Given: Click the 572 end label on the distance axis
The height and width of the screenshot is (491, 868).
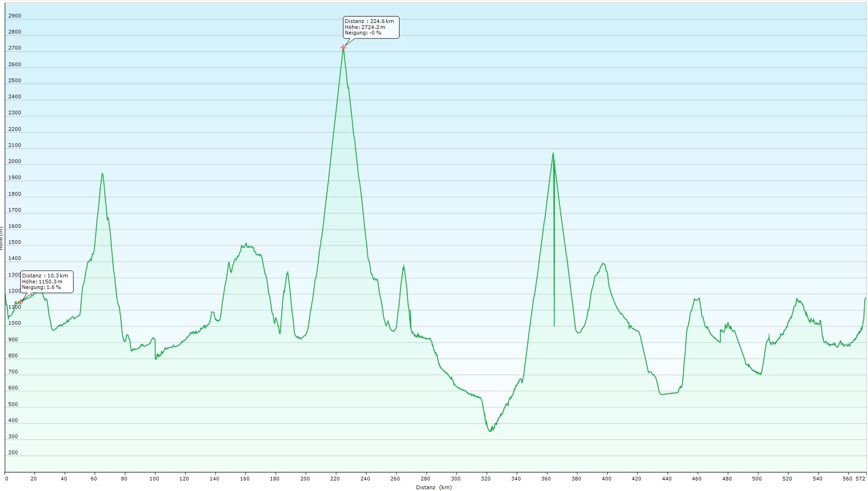Looking at the screenshot, I should [x=861, y=479].
